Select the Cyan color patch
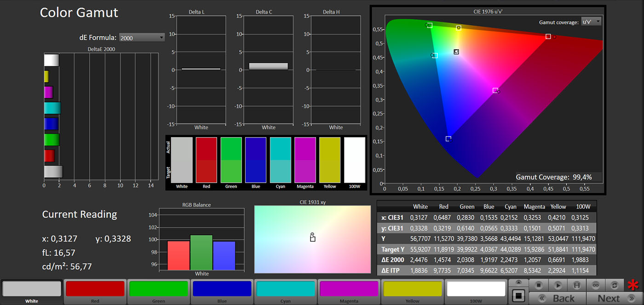This screenshot has height=305, width=644. pyautogui.click(x=286, y=289)
